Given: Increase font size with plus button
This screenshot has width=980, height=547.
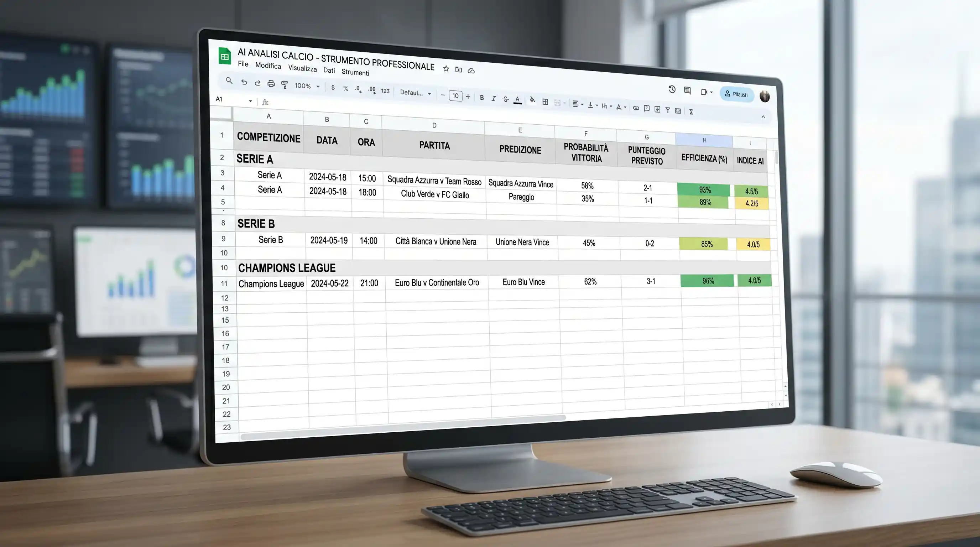Looking at the screenshot, I should 468,97.
